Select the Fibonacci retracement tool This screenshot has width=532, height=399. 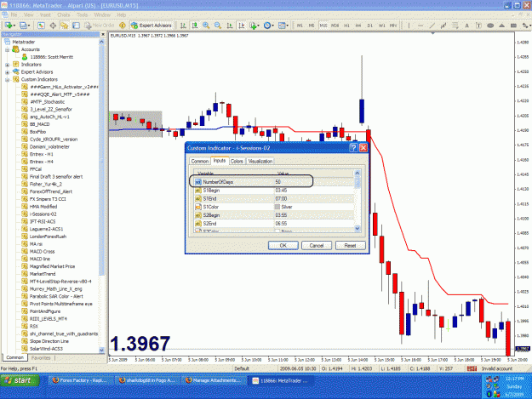point(455,26)
